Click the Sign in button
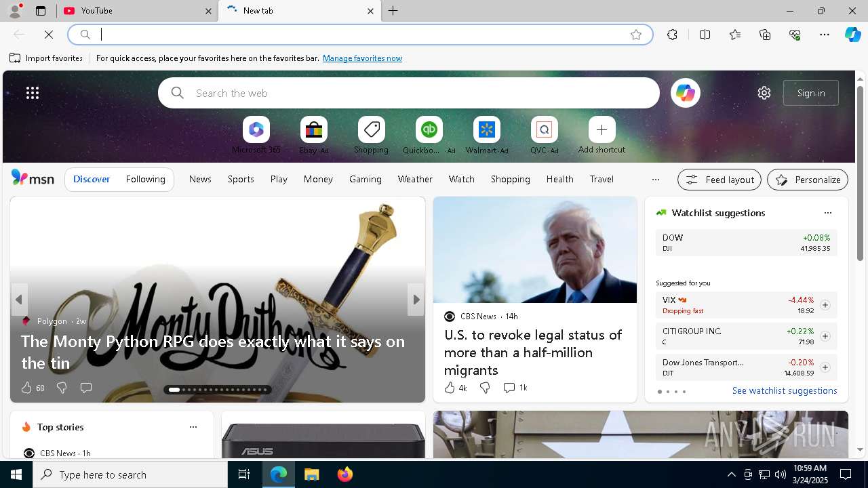 pos(811,93)
